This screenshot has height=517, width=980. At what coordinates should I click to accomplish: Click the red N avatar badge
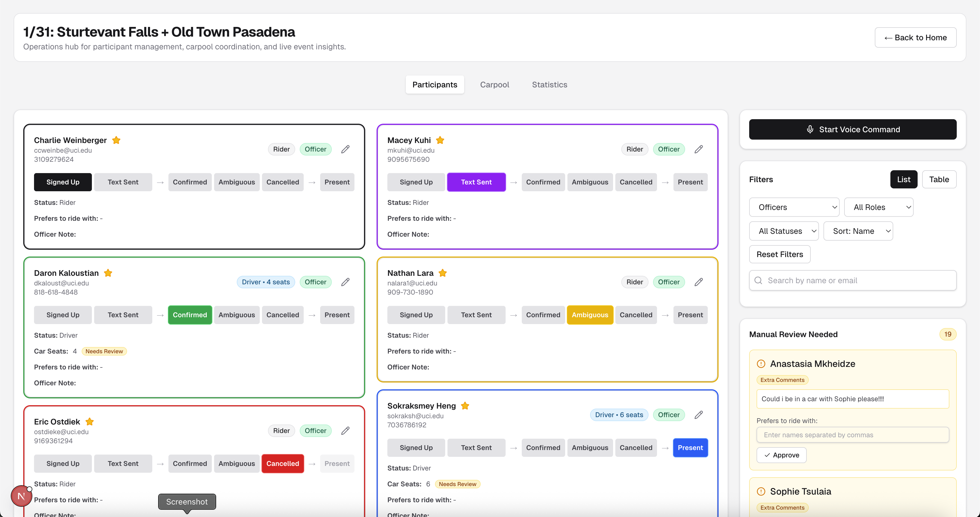(21, 496)
